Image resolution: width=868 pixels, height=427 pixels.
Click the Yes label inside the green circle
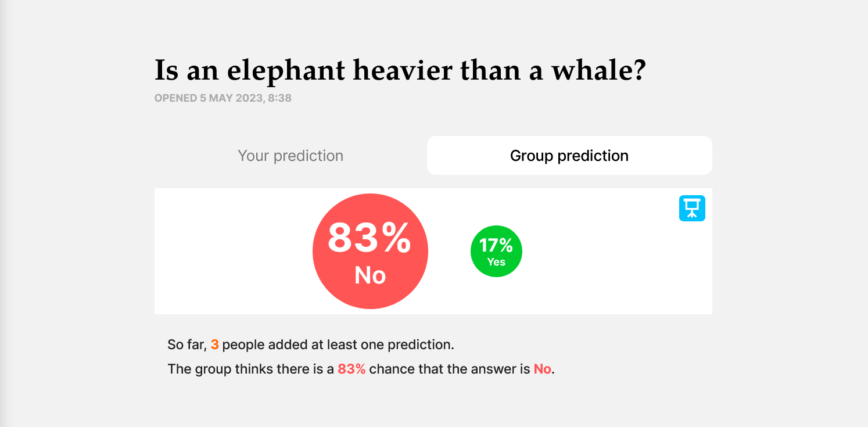coord(496,262)
